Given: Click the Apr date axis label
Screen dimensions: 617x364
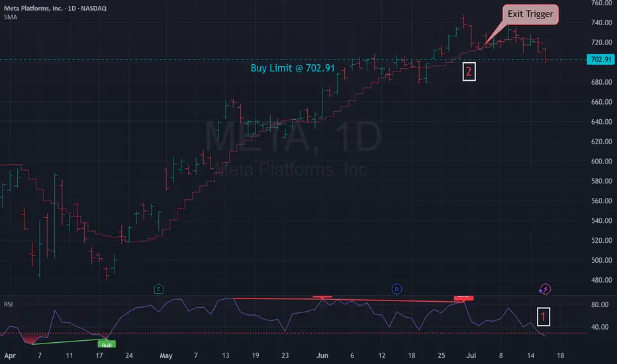Looking at the screenshot, I should click(x=10, y=356).
